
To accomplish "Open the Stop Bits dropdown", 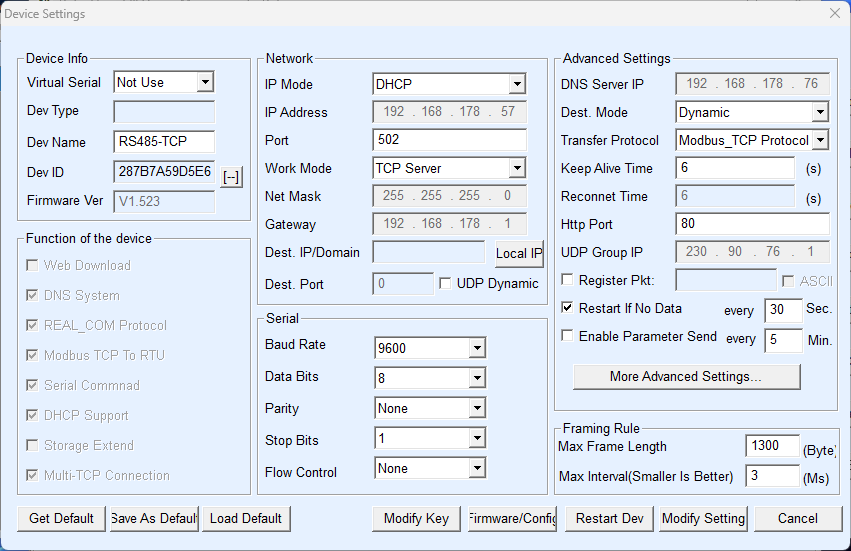I will pyautogui.click(x=477, y=438).
